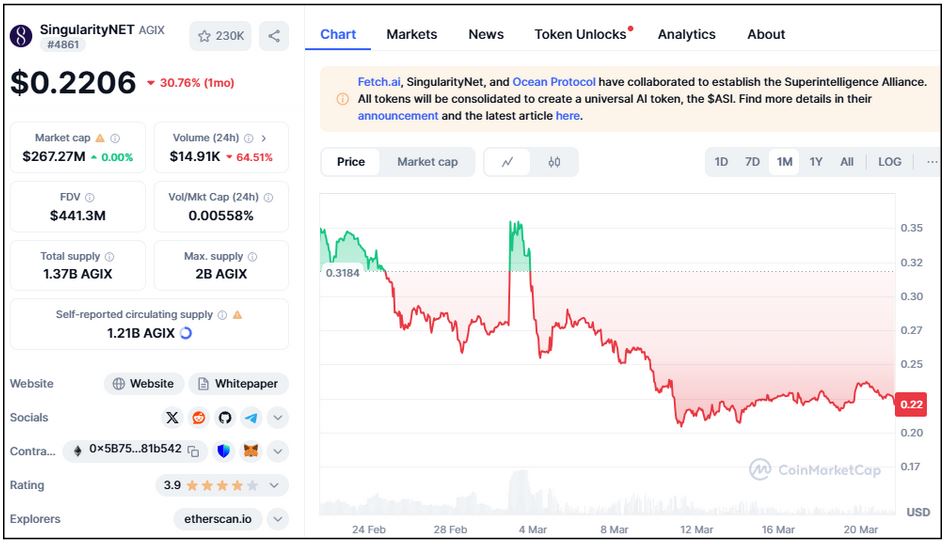The width and height of the screenshot is (949, 544).
Task: Select the Price chart toggle
Action: coord(351,162)
